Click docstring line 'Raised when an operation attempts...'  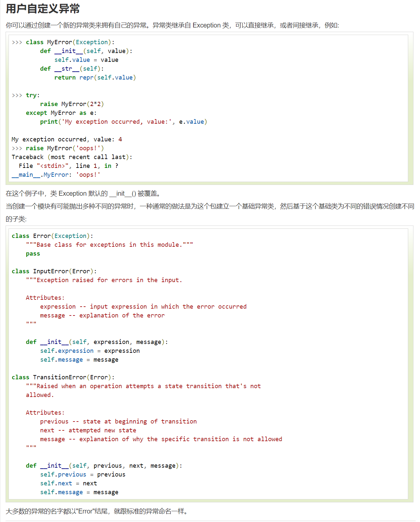coord(143,386)
